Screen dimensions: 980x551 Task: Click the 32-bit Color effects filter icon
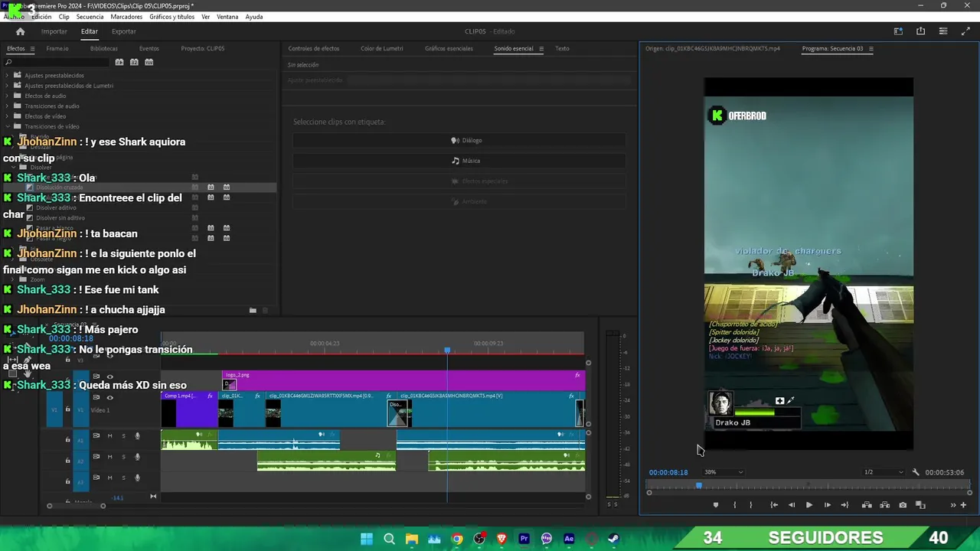pos(134,62)
